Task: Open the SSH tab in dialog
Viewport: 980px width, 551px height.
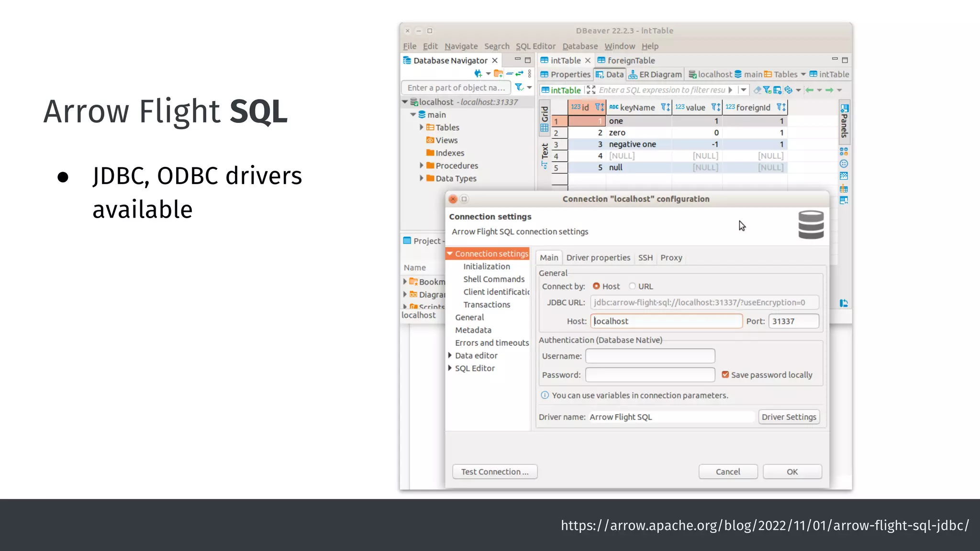Action: (x=645, y=257)
